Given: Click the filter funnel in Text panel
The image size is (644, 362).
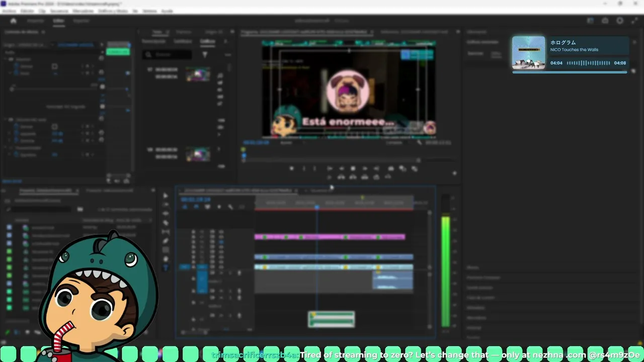Looking at the screenshot, I should (205, 54).
